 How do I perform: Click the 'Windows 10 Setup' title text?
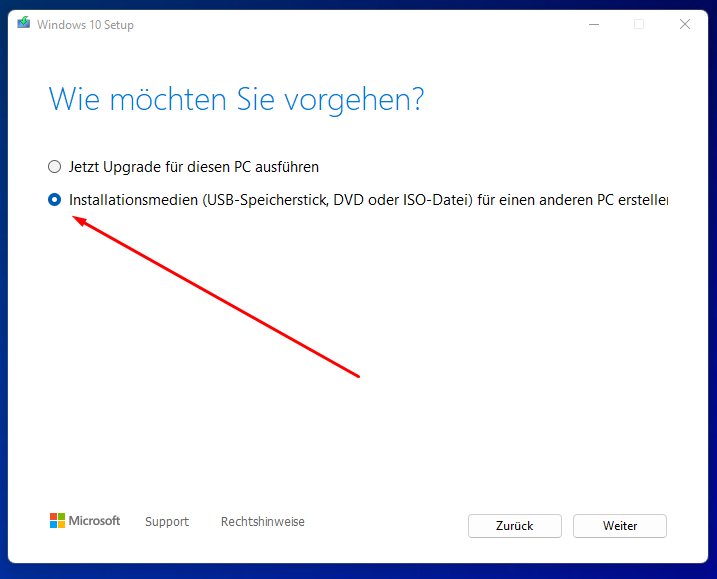tap(86, 25)
